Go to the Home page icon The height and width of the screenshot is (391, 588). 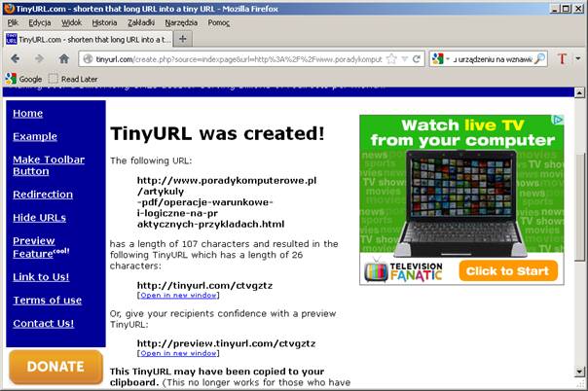coord(64,58)
